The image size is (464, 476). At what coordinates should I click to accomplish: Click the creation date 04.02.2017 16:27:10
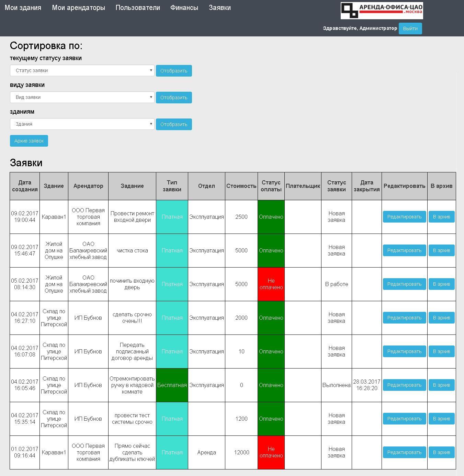(x=25, y=318)
